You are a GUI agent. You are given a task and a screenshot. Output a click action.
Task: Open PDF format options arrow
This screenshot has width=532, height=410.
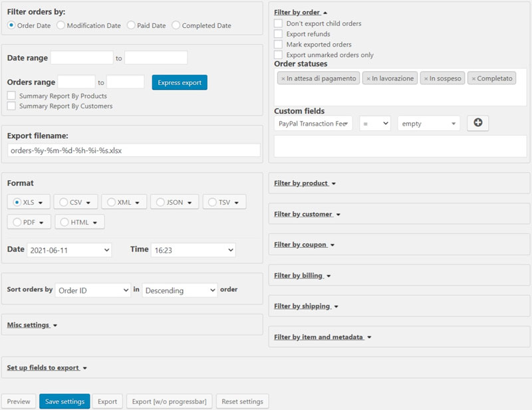pos(41,223)
